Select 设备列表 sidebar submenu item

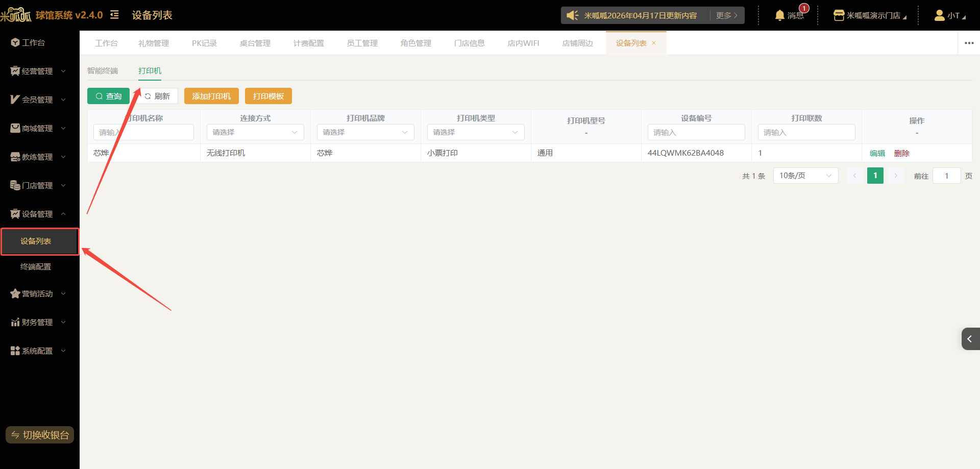point(39,241)
